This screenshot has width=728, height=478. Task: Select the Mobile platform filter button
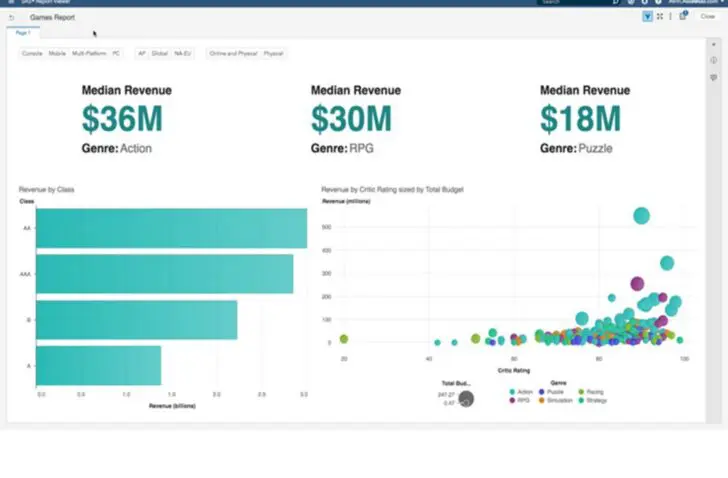pos(57,53)
